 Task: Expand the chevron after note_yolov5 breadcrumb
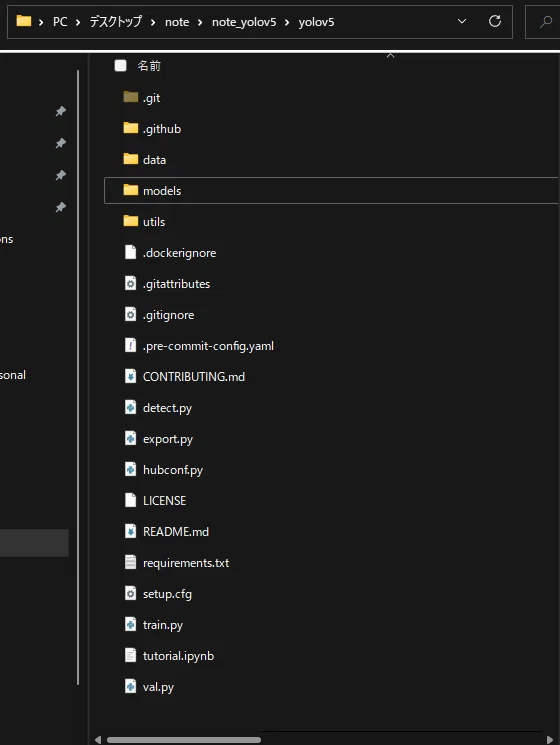tap(287, 22)
